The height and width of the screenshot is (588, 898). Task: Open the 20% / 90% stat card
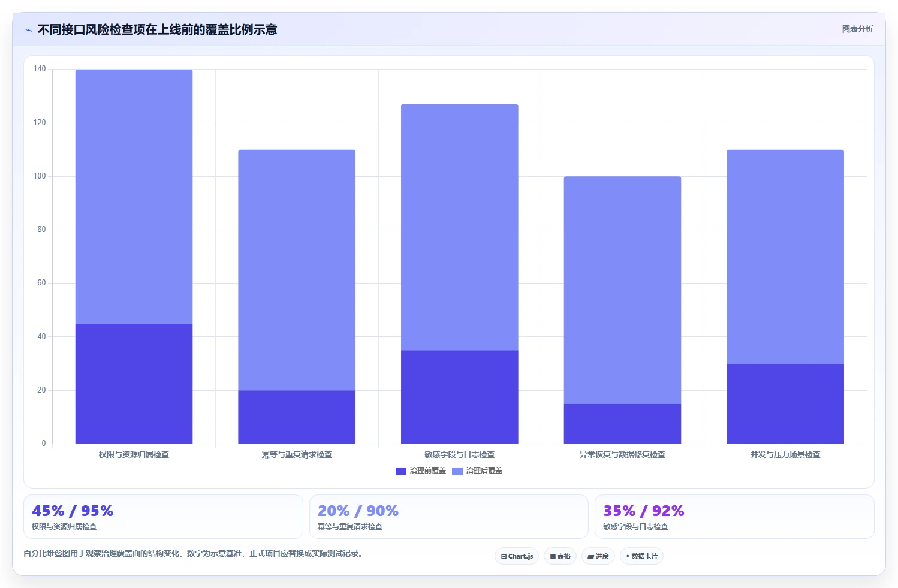pos(449,517)
